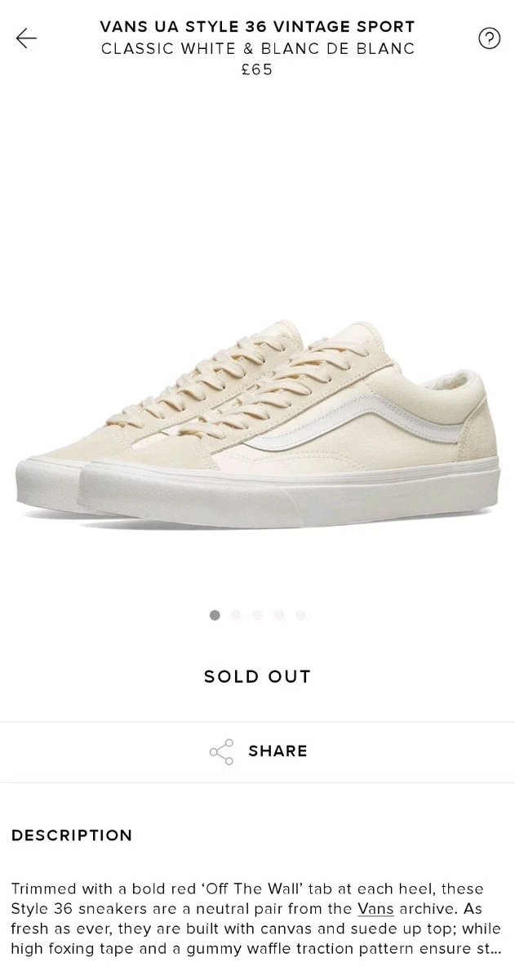The height and width of the screenshot is (980, 515).
Task: Show the fourth product photo dot
Action: pos(278,615)
